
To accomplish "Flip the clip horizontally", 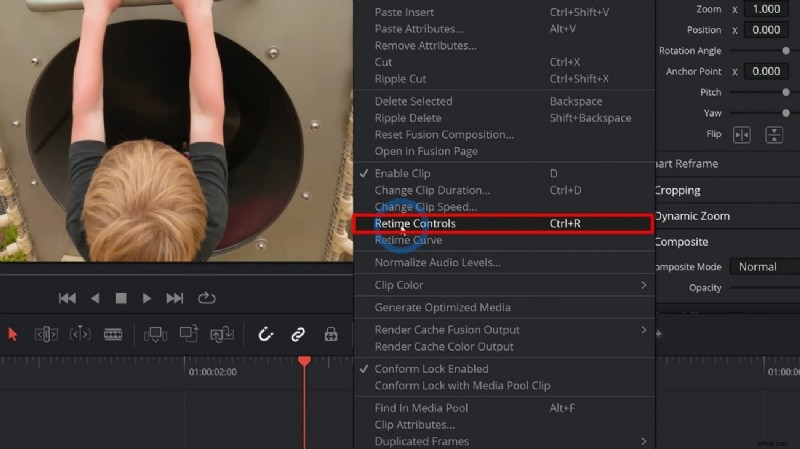I will [x=742, y=135].
